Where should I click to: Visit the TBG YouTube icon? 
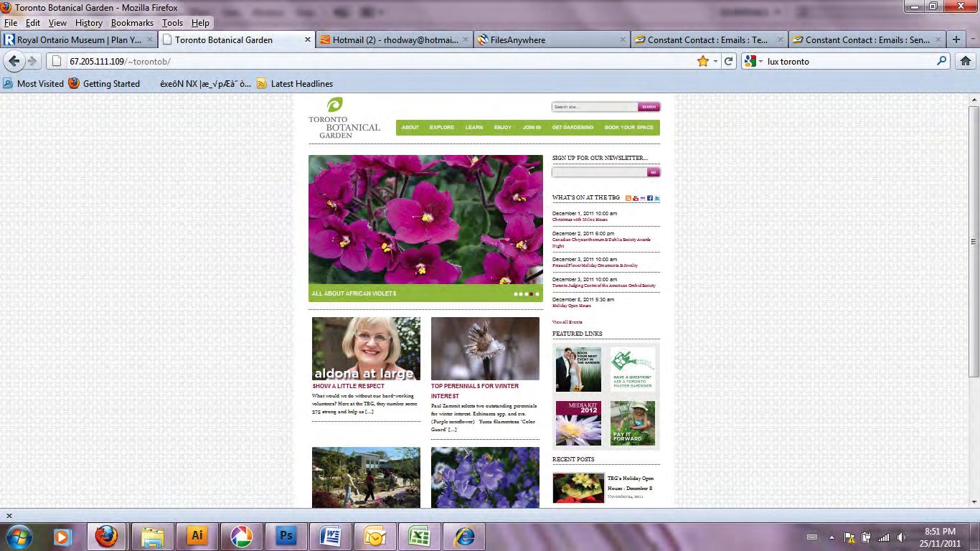click(x=636, y=198)
